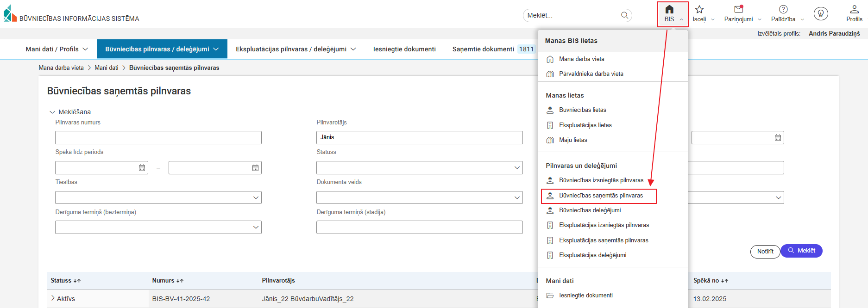Open calendar for period end date
Viewport: 868px width, 308px height.
(255, 168)
